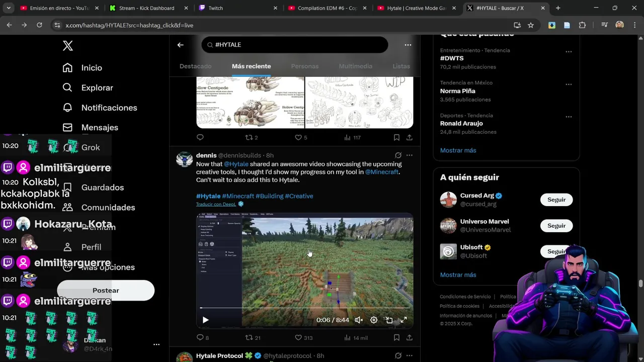Share the Hollow Centipede post

tap(410, 137)
